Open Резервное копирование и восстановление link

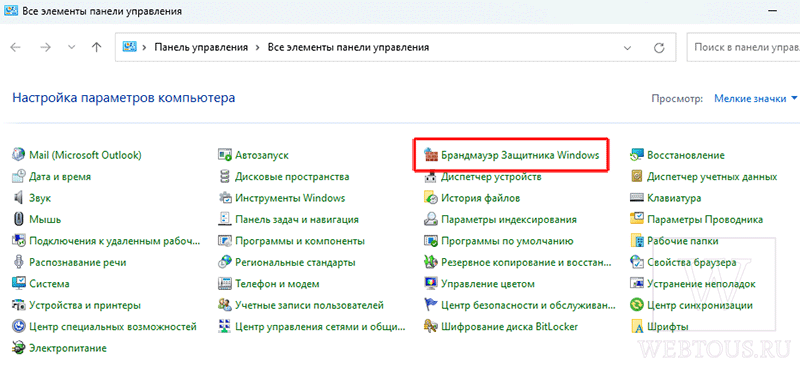pyautogui.click(x=526, y=262)
